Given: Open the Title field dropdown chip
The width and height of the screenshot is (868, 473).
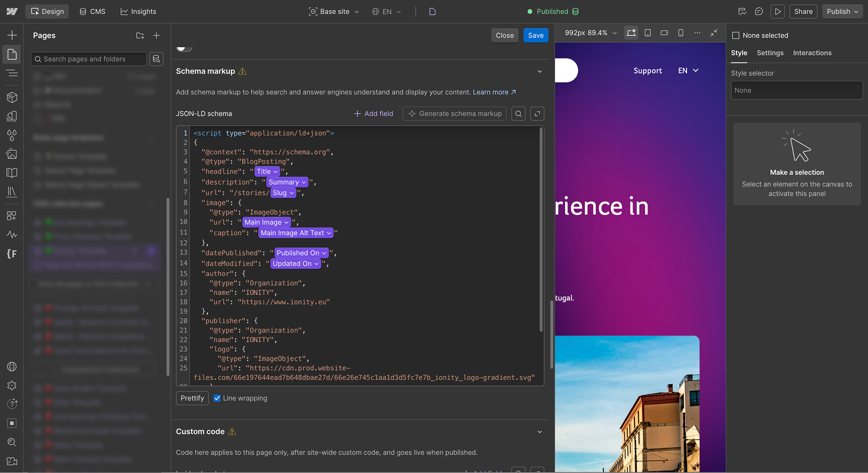Looking at the screenshot, I should (x=267, y=172).
